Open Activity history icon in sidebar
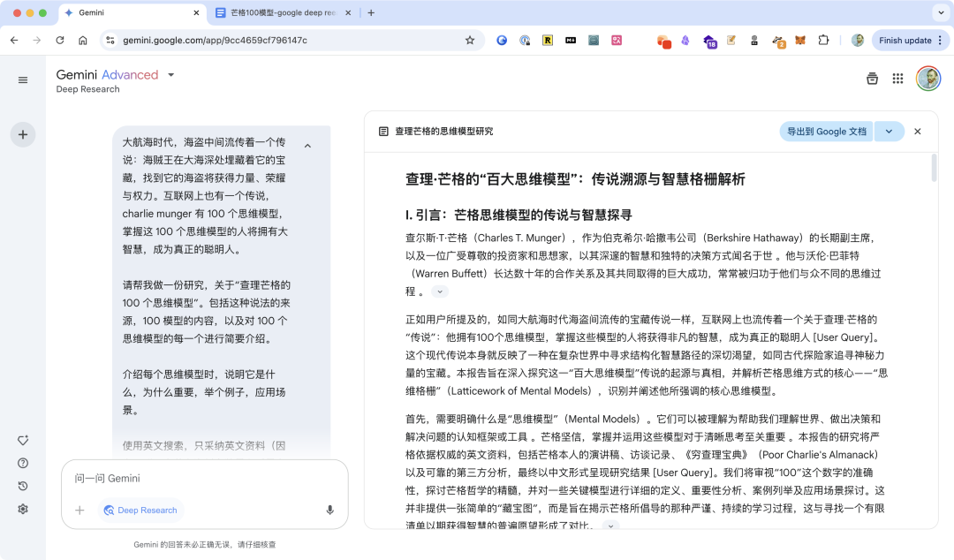Screen dimensions: 954x560 tap(22, 486)
